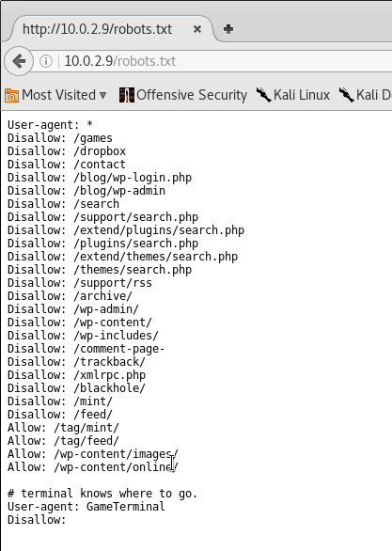The height and width of the screenshot is (551, 392).
Task: Close the robots.txt tab
Action: click(x=197, y=29)
